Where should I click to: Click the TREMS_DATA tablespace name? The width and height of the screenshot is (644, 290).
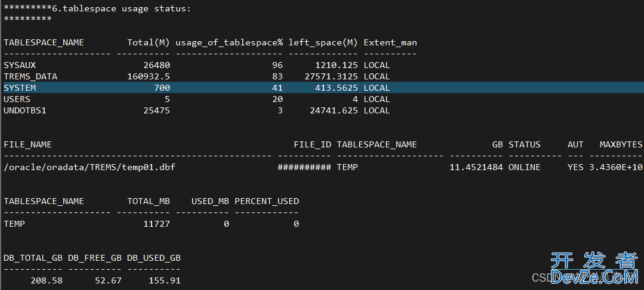(30, 76)
